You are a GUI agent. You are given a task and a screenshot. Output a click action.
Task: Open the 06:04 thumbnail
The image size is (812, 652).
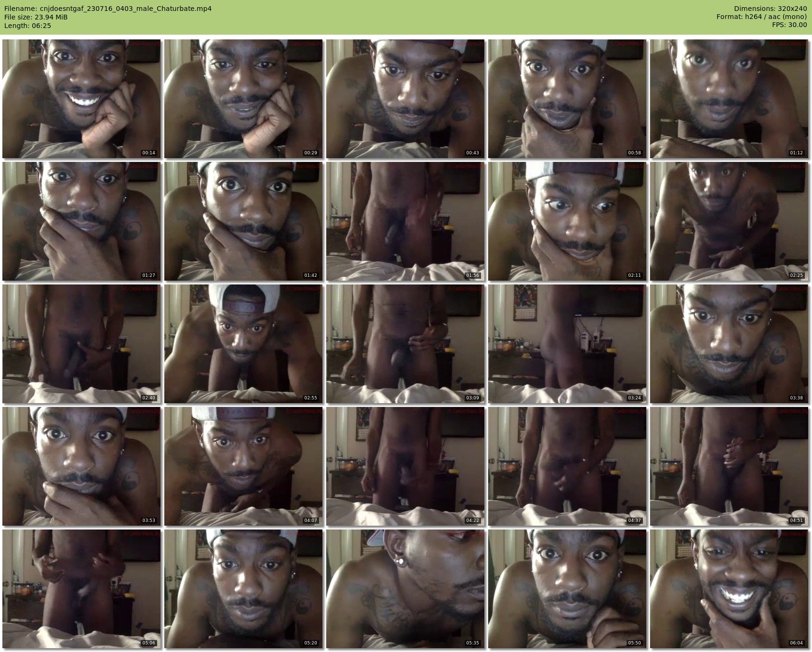[x=729, y=589]
